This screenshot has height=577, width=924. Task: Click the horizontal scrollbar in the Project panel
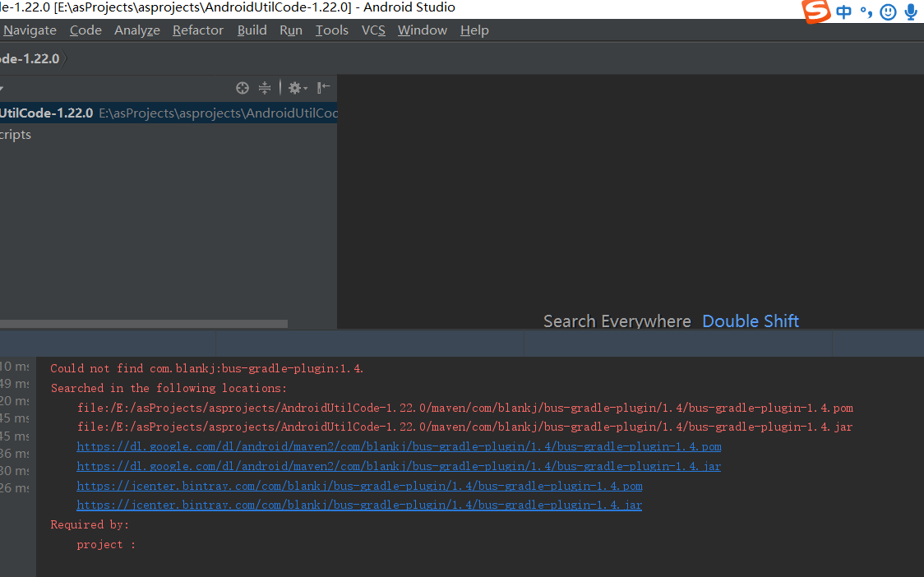coord(144,323)
